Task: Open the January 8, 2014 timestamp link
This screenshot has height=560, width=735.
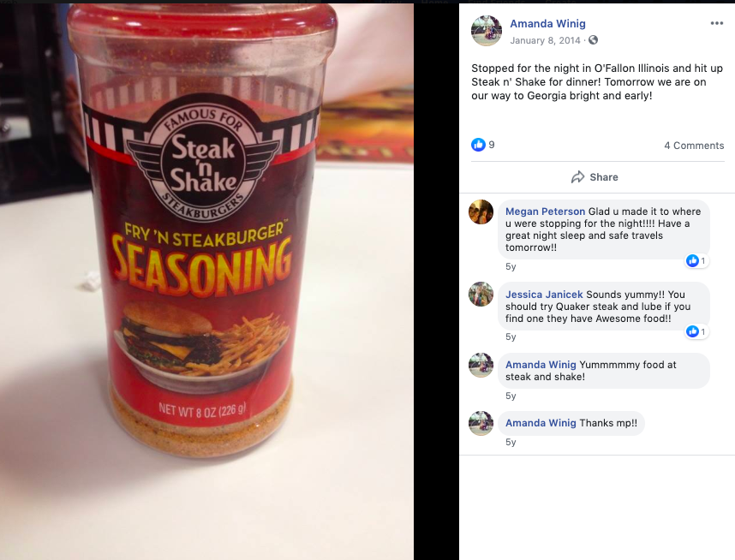Action: click(545, 40)
